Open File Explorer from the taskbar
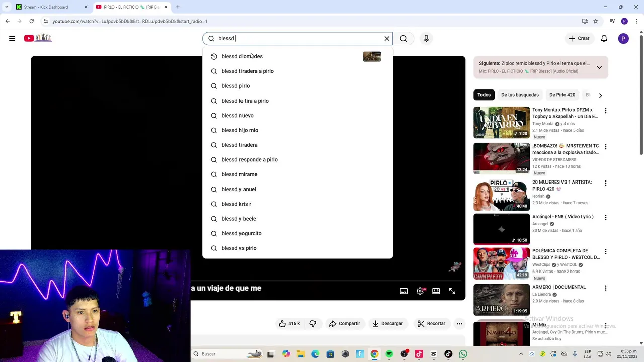Image resolution: width=644 pixels, height=362 pixels. point(300,354)
